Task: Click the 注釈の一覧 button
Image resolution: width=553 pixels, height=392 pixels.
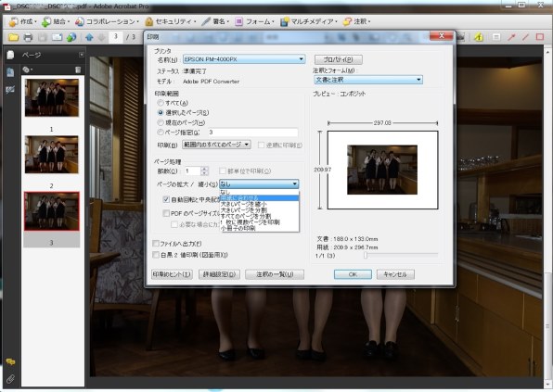Action: click(275, 274)
